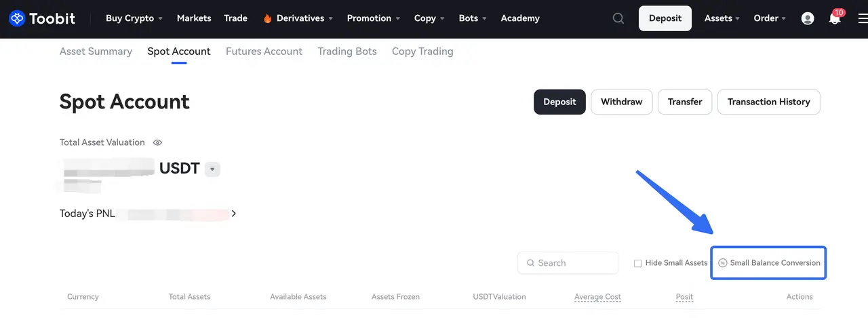Open the notifications bell icon

pos(835,19)
